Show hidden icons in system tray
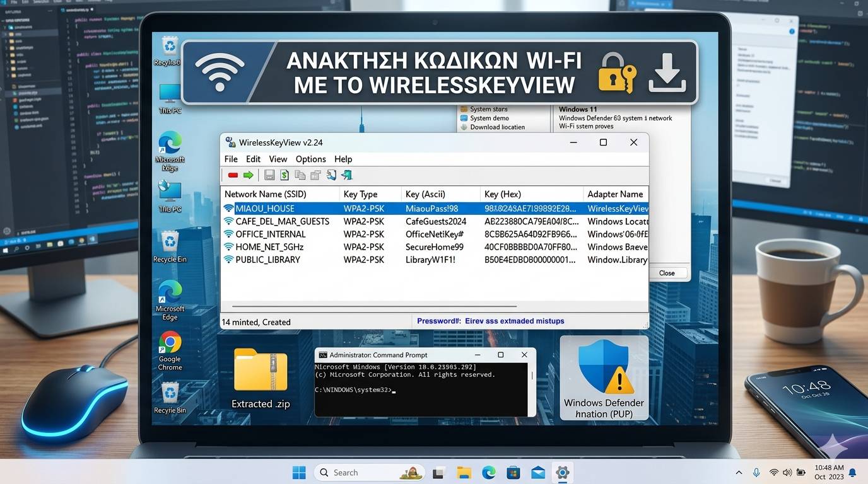This screenshot has width=868, height=484. pos(739,473)
